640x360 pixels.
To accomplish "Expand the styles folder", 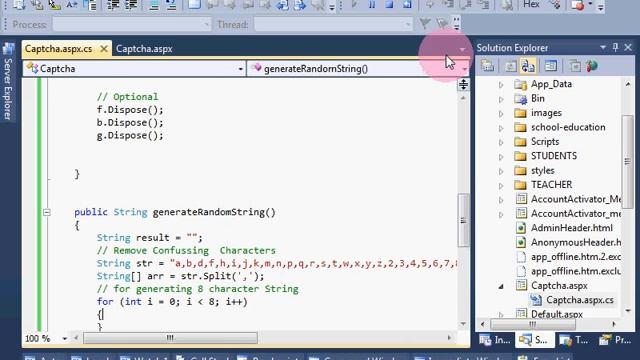I will [x=501, y=171].
